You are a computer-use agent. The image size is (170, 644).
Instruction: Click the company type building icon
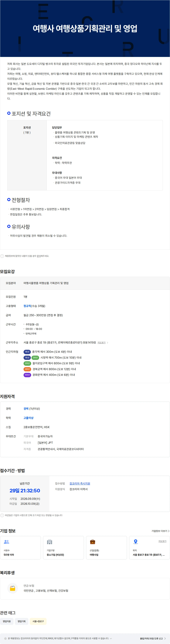click(49, 542)
